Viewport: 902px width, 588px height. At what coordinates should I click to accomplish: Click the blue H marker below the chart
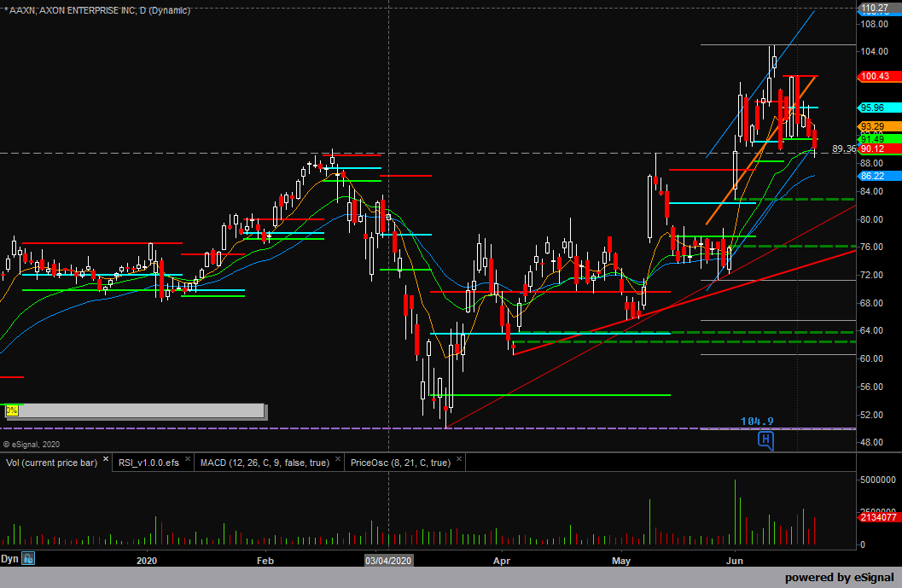tap(765, 440)
